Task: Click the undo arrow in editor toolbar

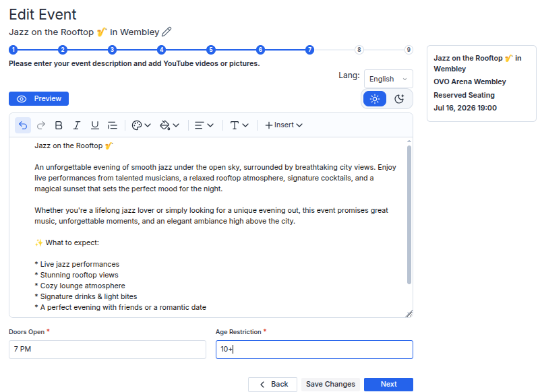Action: click(23, 125)
